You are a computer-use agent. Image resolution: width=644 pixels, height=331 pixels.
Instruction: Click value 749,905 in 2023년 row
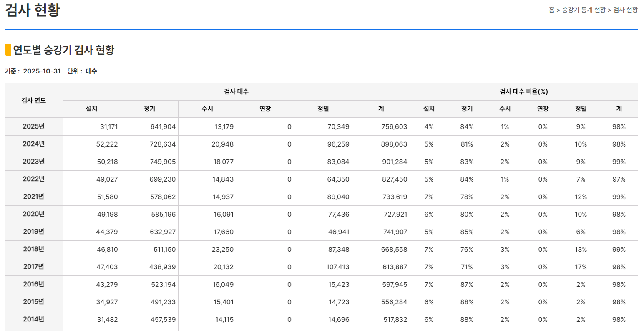pos(163,162)
